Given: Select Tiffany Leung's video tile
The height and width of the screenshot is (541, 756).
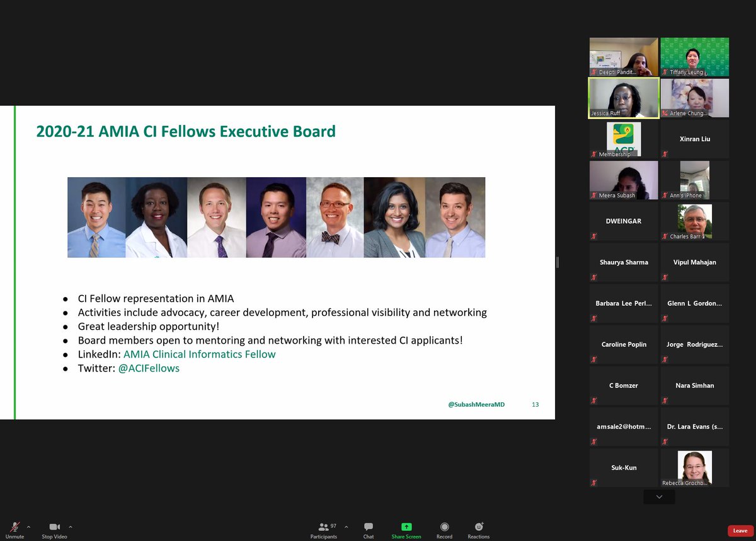Looking at the screenshot, I should click(695, 57).
